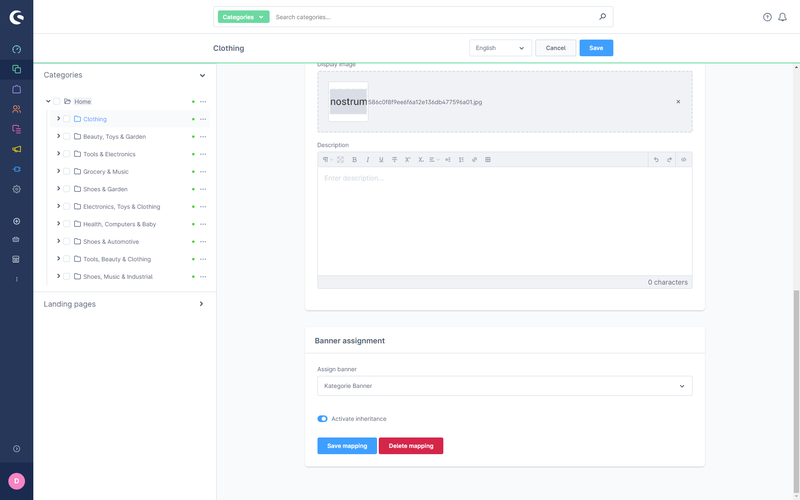Toggle the Activate inheritance switch
The width and height of the screenshot is (800, 500).
[323, 419]
